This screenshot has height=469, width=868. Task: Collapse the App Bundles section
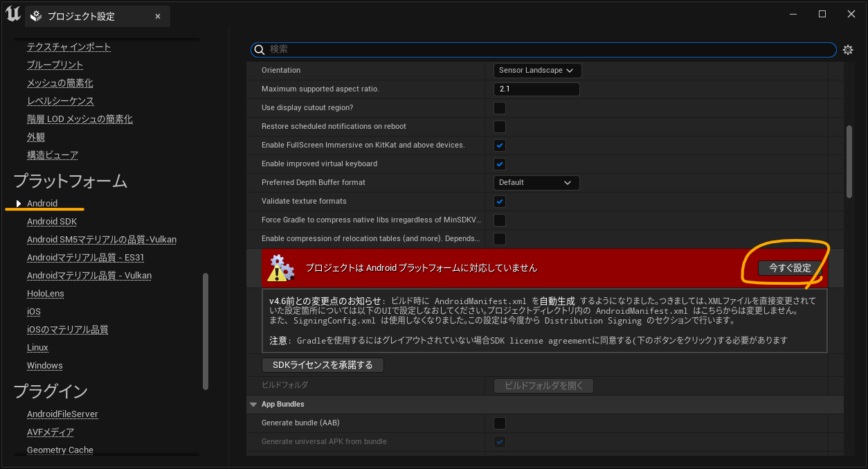coord(253,404)
